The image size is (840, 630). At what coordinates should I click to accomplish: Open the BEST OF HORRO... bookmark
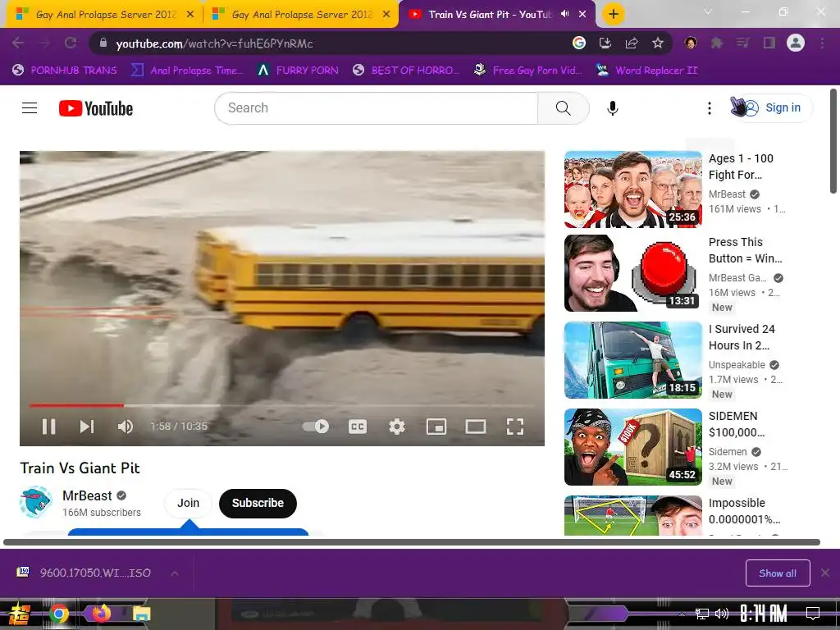pyautogui.click(x=405, y=71)
